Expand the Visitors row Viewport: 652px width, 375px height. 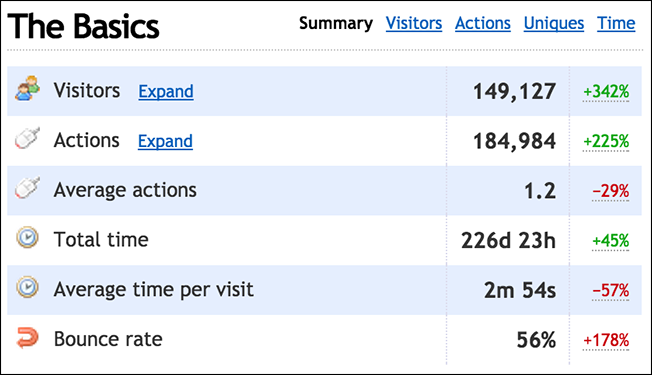[166, 91]
